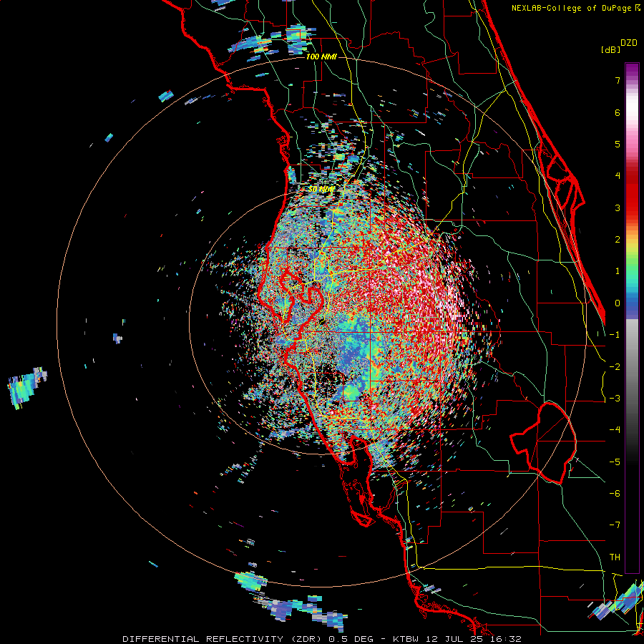The image size is (644, 644).
Task: Click the vertical ZDR color bar
Action: click(632, 318)
